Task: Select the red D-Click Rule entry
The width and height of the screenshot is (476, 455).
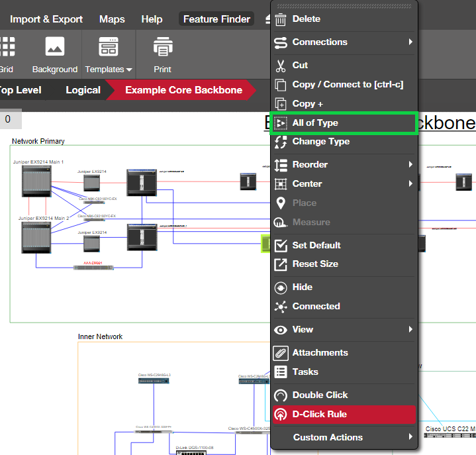Action: pyautogui.click(x=344, y=415)
